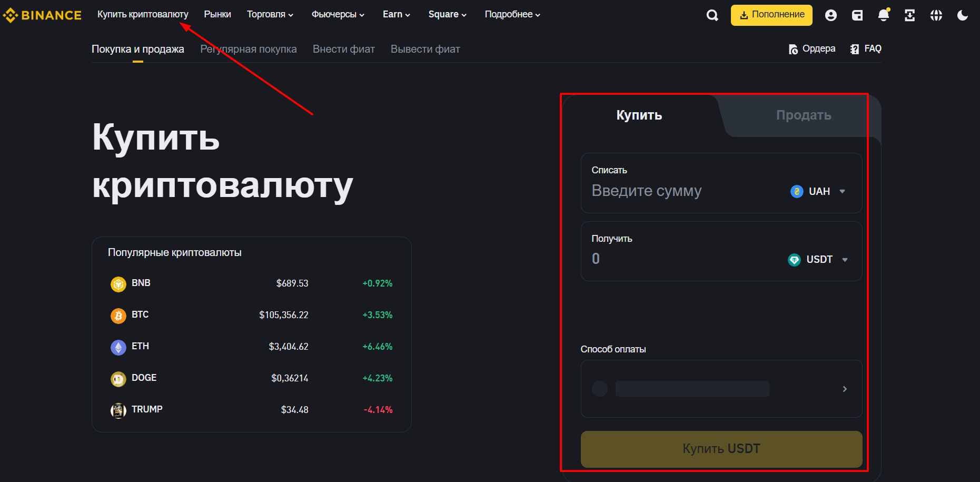Open the wallet icon in header
Screen dimensions: 980x482
tap(857, 15)
